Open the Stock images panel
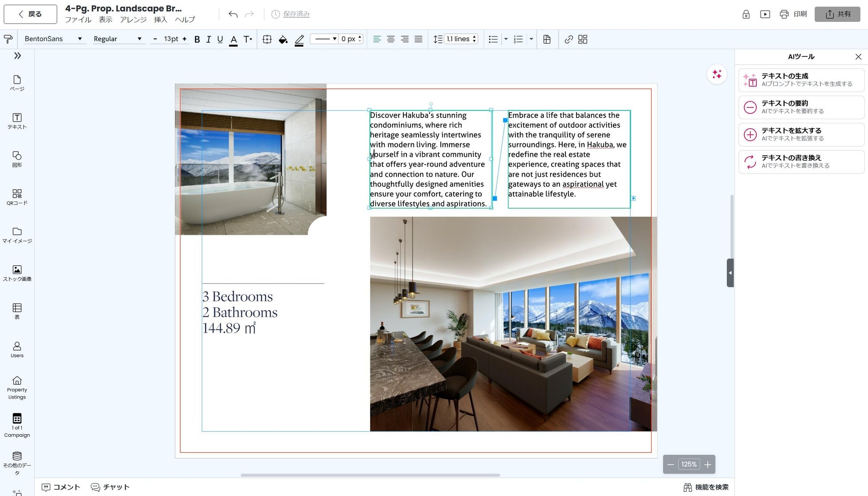868x496 pixels. (x=17, y=273)
